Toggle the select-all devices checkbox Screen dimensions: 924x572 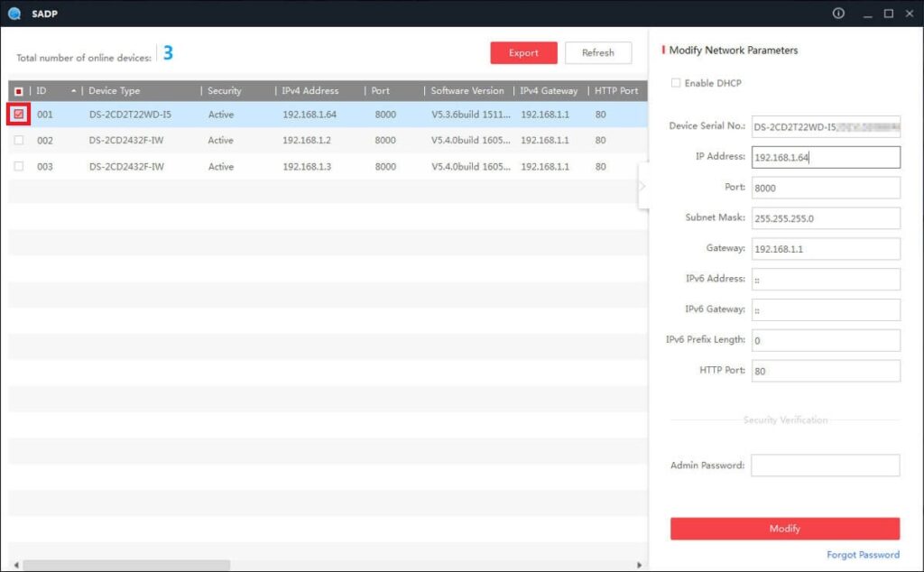point(19,91)
